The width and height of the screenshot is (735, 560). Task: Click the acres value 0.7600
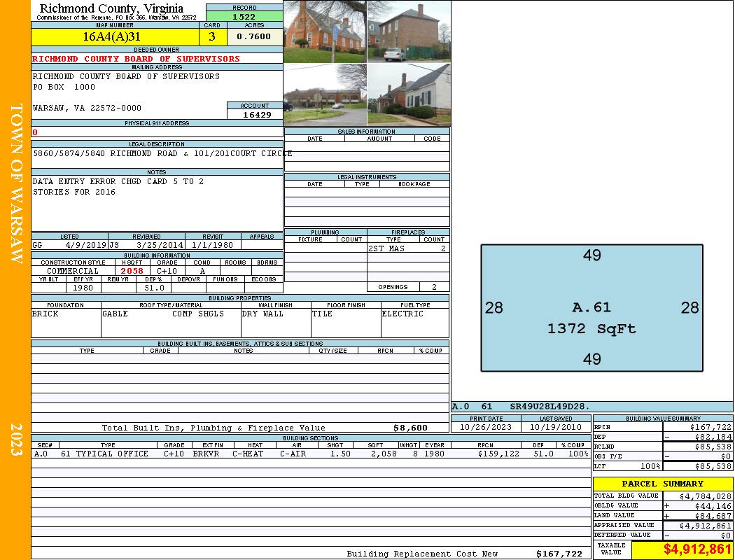click(255, 36)
